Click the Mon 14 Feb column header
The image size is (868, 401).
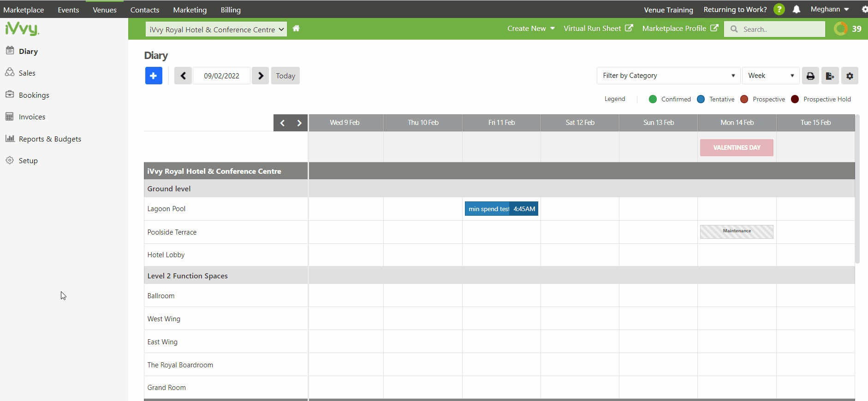tap(737, 123)
